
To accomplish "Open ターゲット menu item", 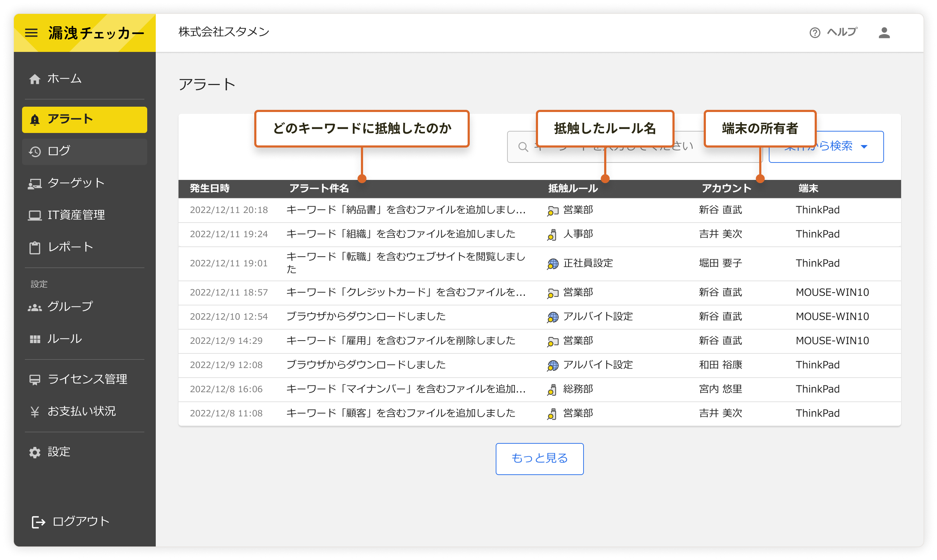I will (85, 183).
